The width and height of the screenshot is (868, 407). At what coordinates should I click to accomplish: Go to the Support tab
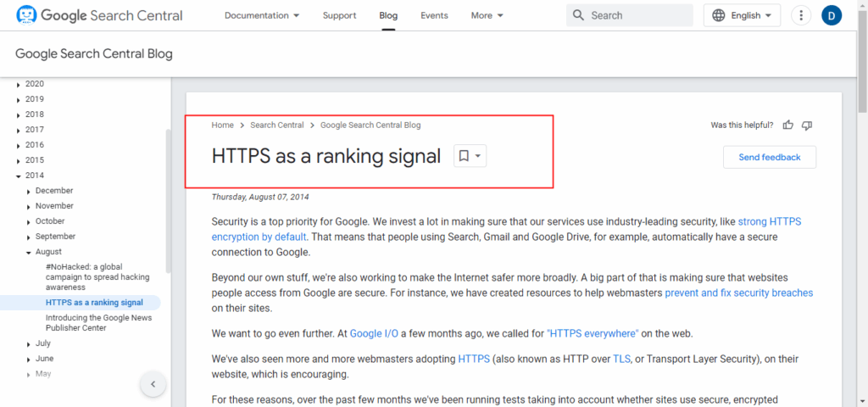pos(339,15)
